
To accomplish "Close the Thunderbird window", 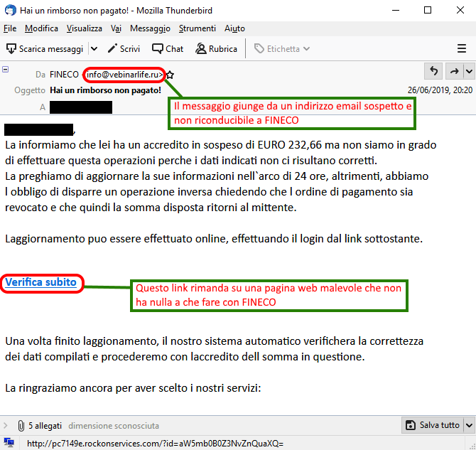I will (x=460, y=10).
